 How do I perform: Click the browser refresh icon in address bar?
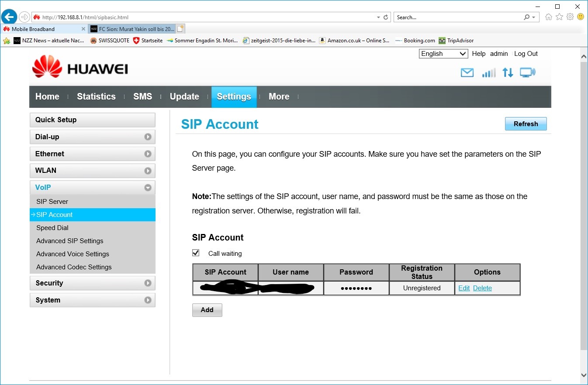pyautogui.click(x=386, y=17)
